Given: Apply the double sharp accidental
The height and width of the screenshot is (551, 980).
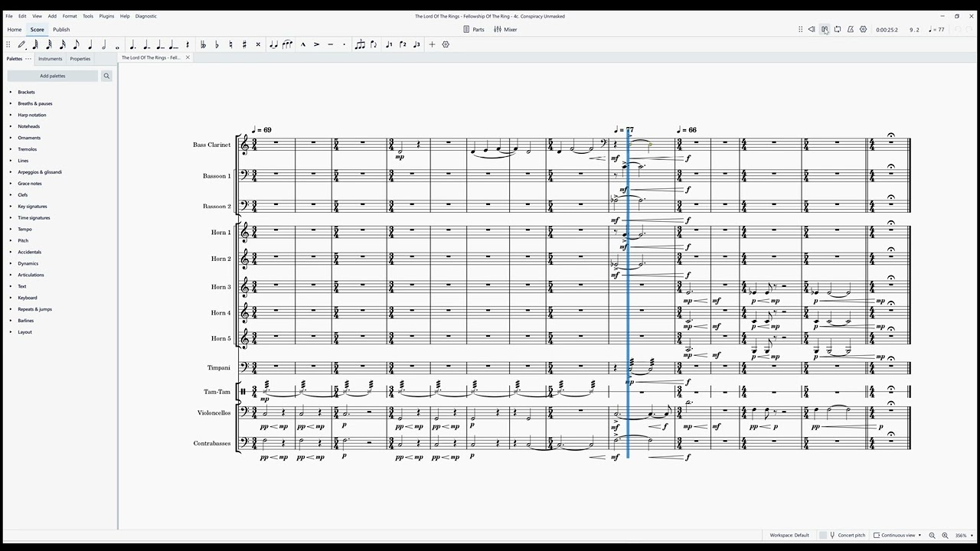Looking at the screenshot, I should (258, 44).
